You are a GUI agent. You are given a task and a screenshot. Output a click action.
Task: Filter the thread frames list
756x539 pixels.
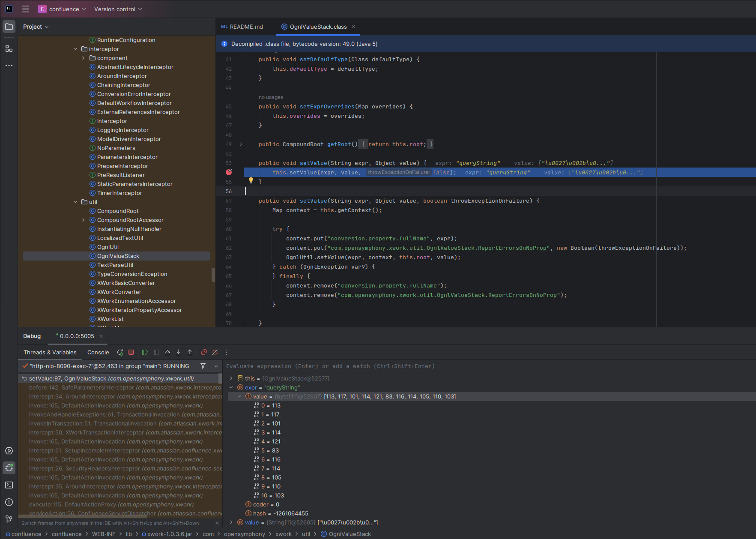pyautogui.click(x=203, y=366)
